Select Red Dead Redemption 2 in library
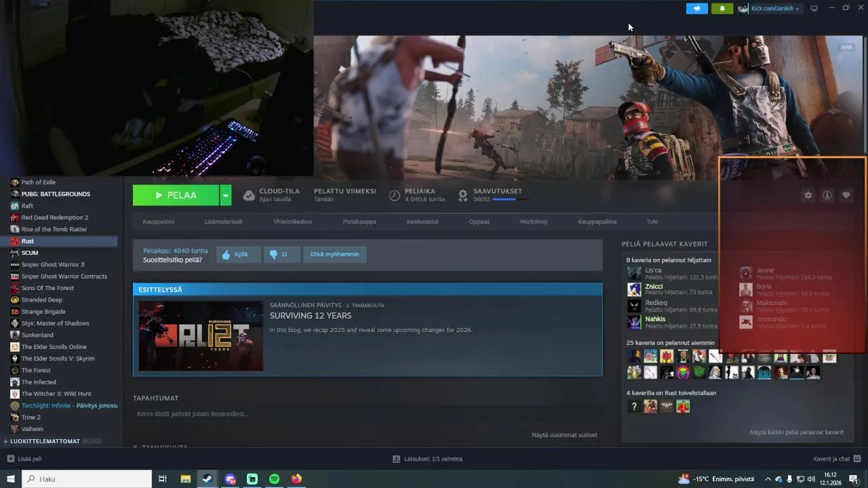This screenshot has height=488, width=868. click(x=54, y=218)
